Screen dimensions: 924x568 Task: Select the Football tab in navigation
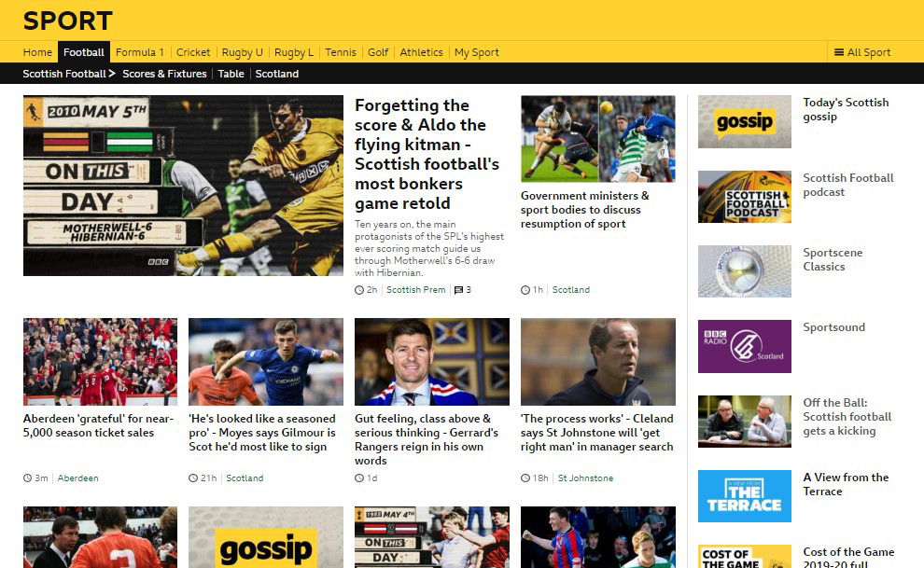(x=84, y=52)
